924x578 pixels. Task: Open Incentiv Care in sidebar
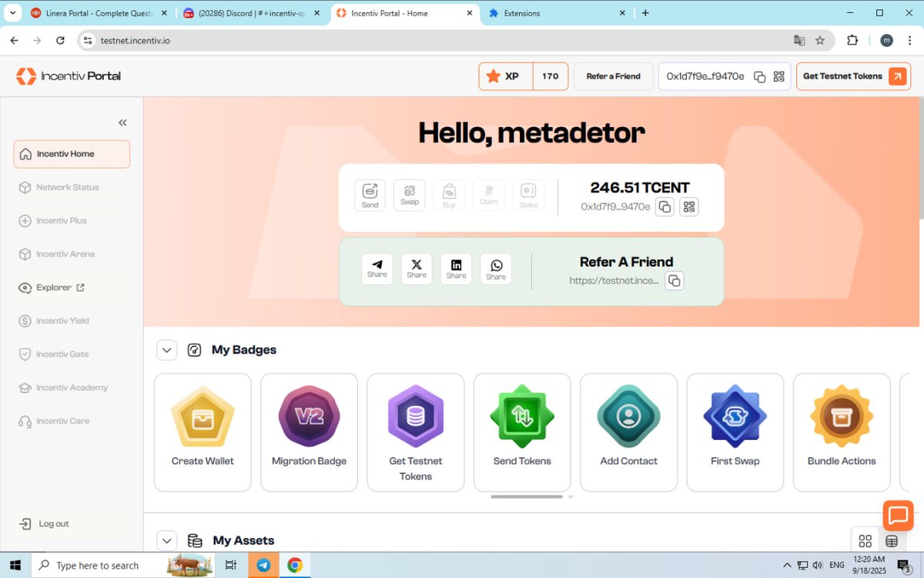click(x=72, y=421)
